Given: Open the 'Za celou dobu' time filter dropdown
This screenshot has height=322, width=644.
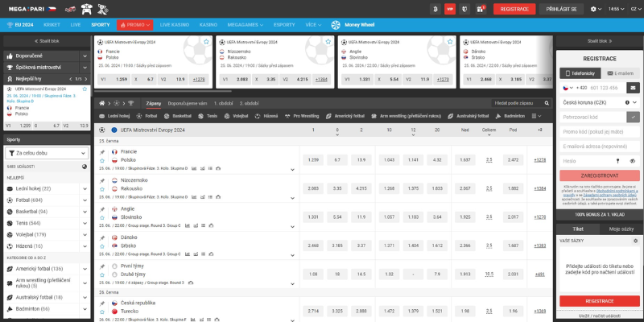Looking at the screenshot, I should [47, 152].
